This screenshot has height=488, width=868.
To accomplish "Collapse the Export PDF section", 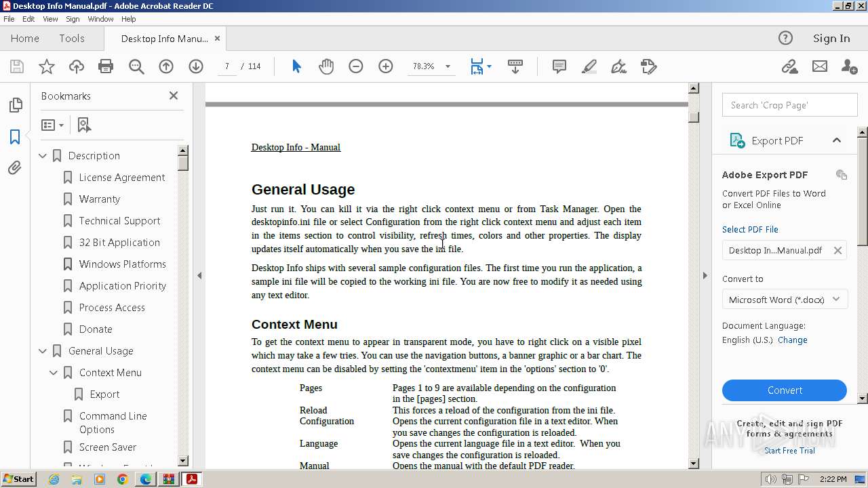I will (x=837, y=140).
